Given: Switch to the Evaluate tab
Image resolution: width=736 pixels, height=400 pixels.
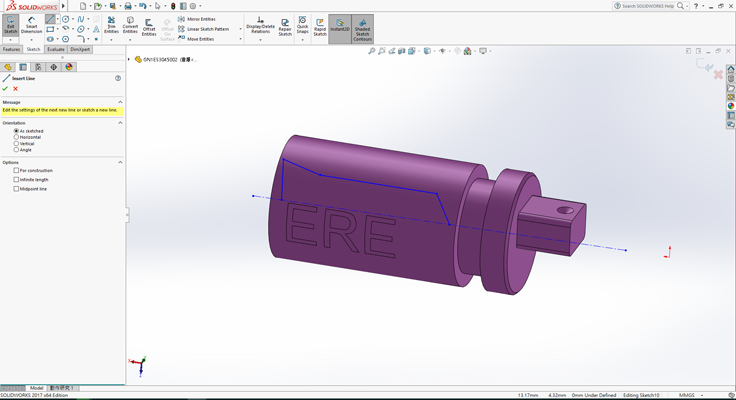Looking at the screenshot, I should [x=56, y=49].
